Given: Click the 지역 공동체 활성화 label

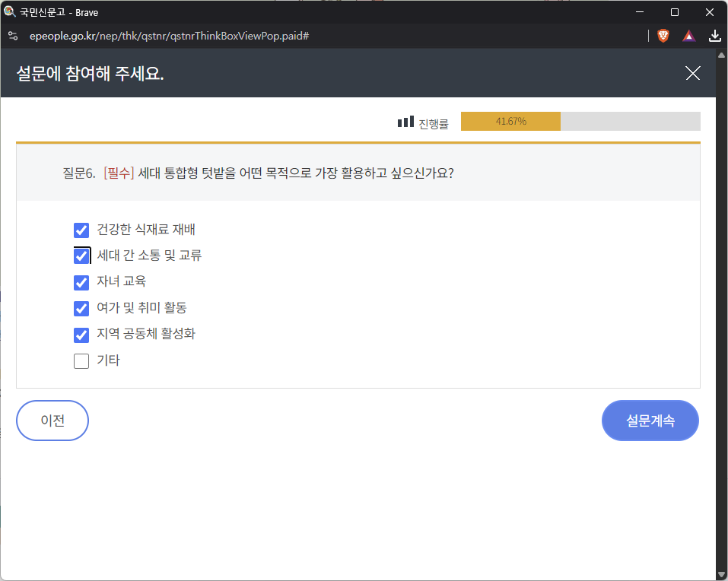Looking at the screenshot, I should pos(146,334).
